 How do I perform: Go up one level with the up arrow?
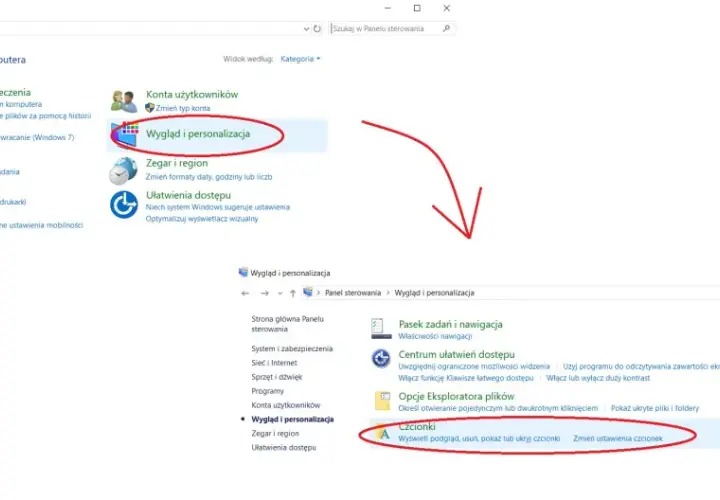point(293,293)
